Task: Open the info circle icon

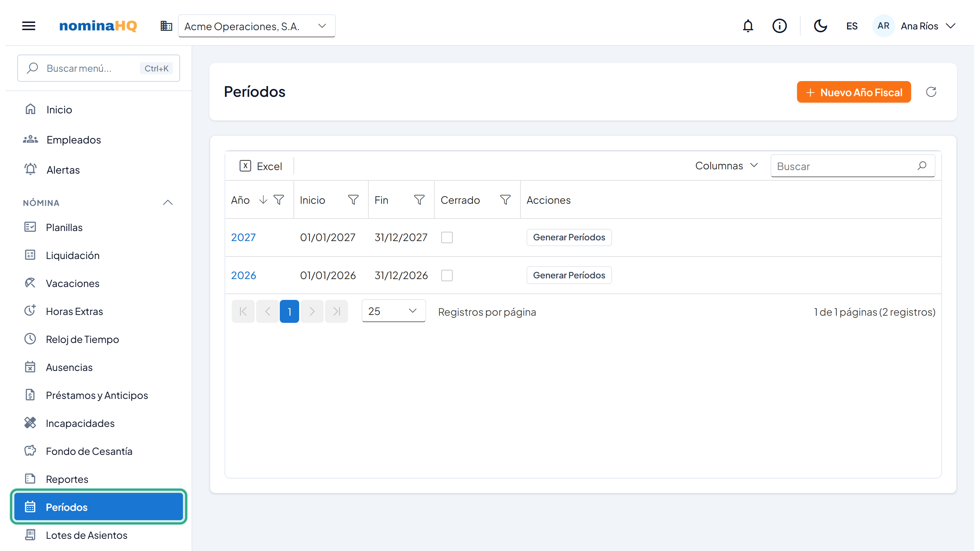Action: (x=779, y=26)
